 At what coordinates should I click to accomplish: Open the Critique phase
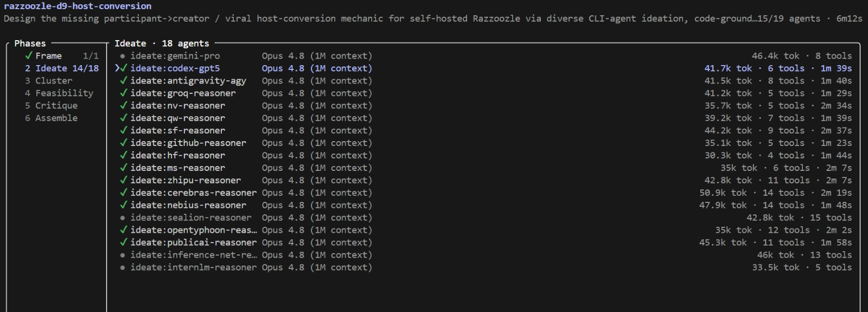51,106
